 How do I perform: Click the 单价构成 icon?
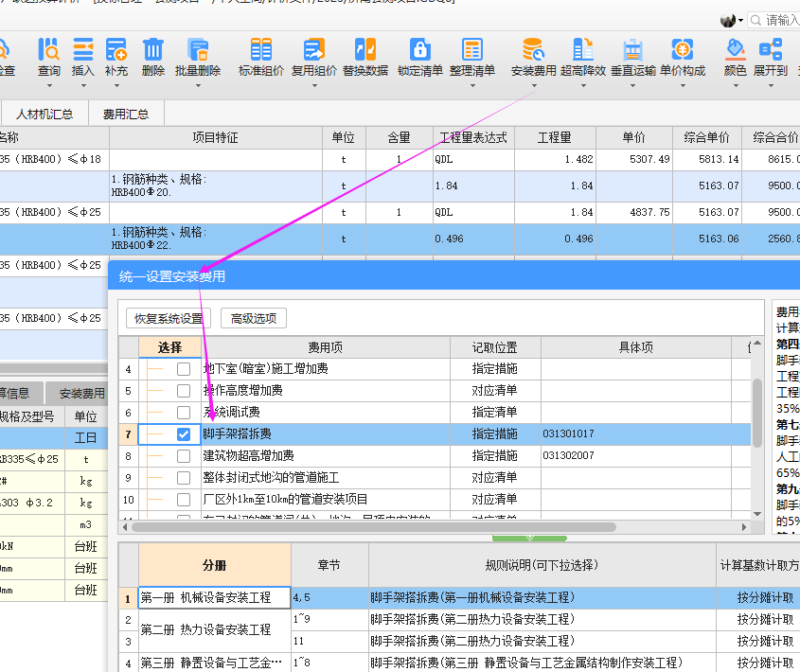[x=683, y=50]
